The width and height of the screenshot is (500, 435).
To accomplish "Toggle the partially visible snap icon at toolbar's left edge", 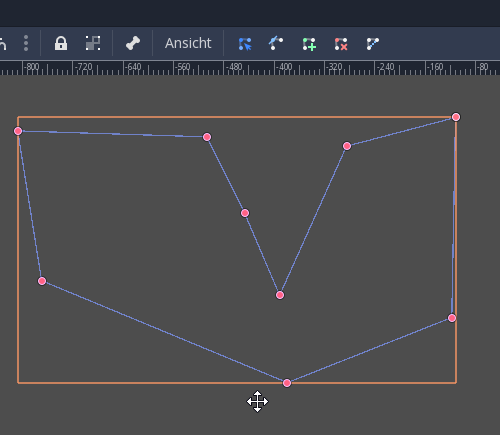I will click(3, 43).
